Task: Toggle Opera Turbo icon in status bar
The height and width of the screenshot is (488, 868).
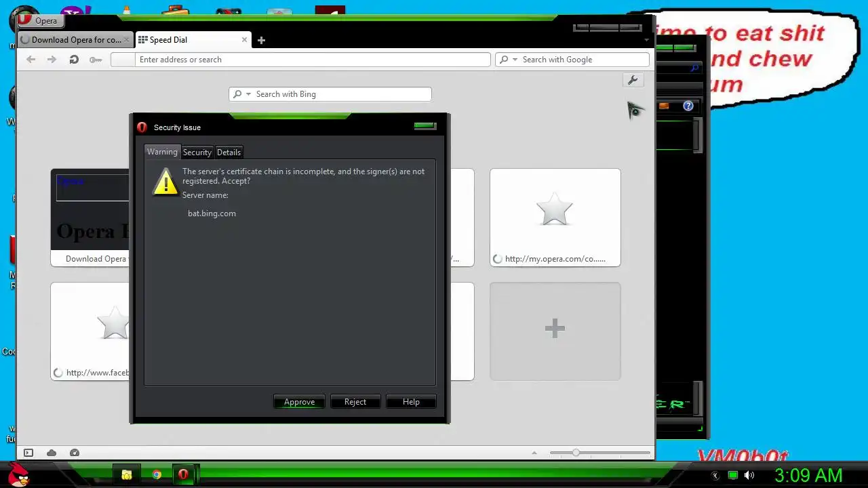Action: pos(75,453)
